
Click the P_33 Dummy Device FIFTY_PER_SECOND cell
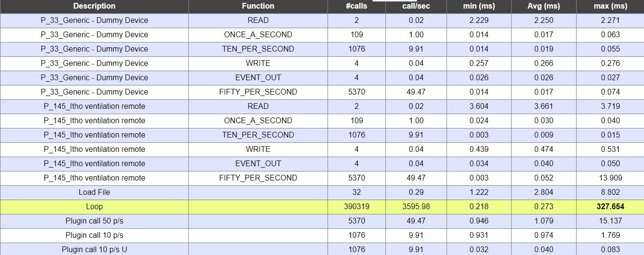258,92
